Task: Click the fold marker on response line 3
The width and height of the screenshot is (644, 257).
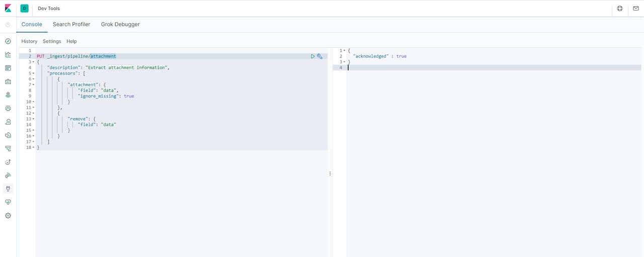Action: click(345, 62)
